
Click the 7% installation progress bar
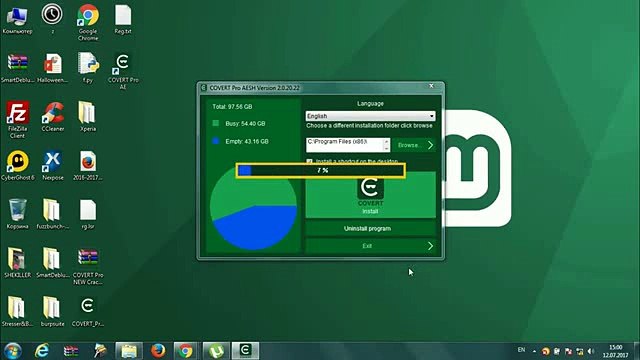coord(320,170)
